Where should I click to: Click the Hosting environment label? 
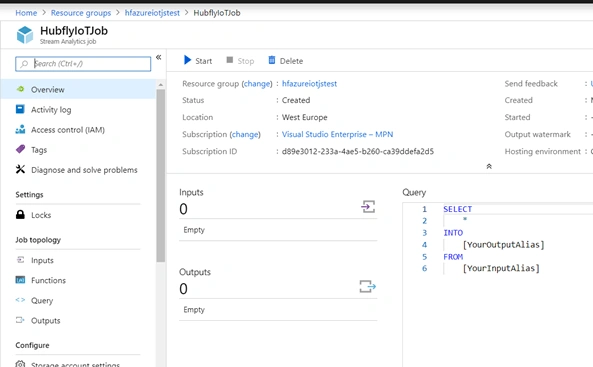(x=543, y=151)
